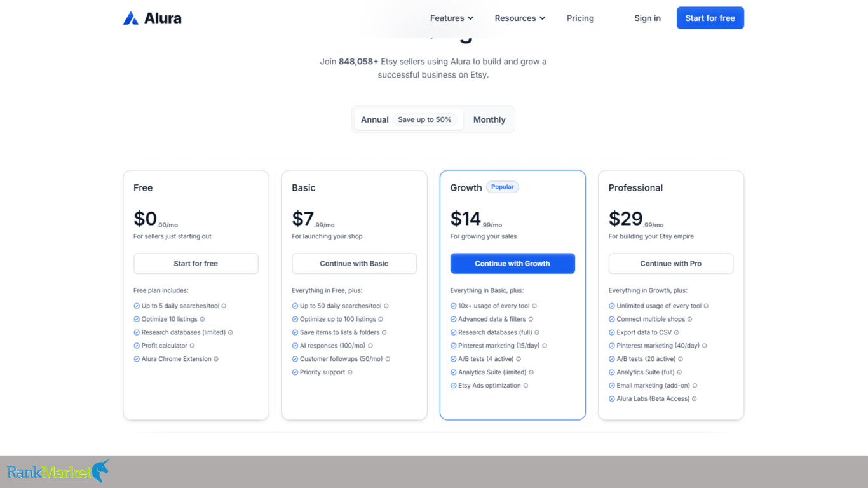Click info icon for Email marketing (add-on)
Viewport: 868px width, 488px height.
(x=695, y=386)
